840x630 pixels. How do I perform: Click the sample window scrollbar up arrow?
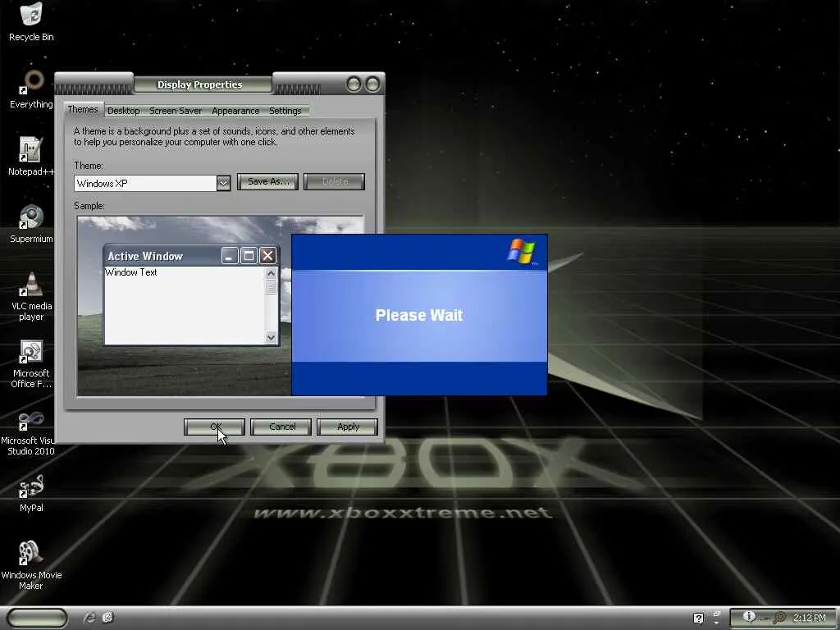coord(271,273)
